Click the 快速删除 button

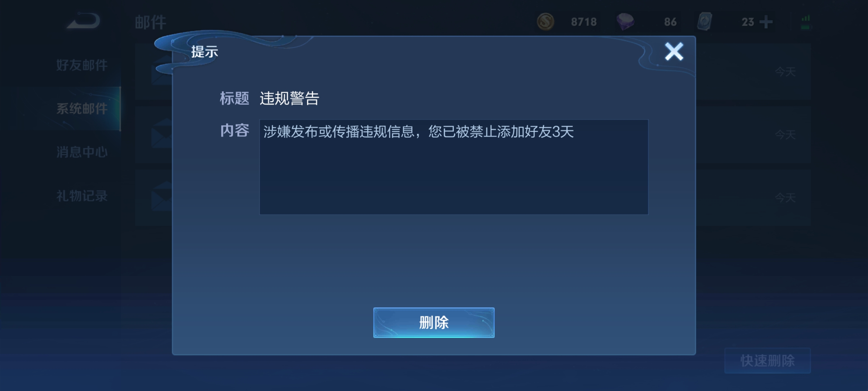[767, 361]
